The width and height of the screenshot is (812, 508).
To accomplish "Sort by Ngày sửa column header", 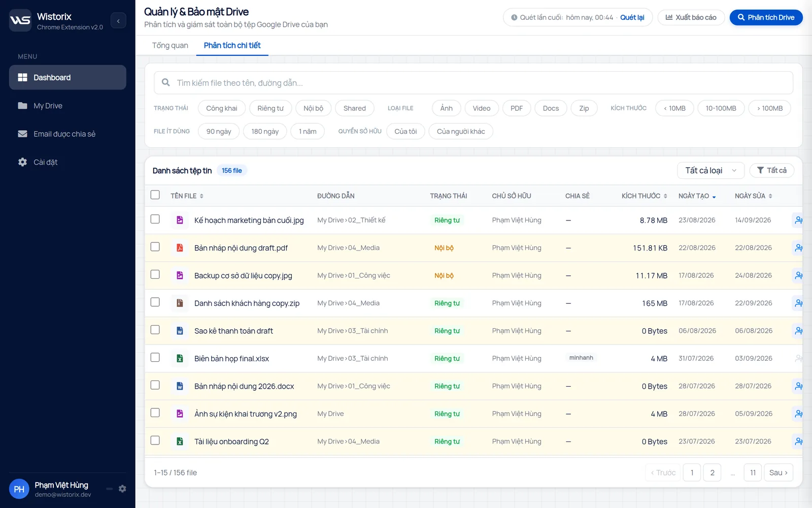I will 754,196.
